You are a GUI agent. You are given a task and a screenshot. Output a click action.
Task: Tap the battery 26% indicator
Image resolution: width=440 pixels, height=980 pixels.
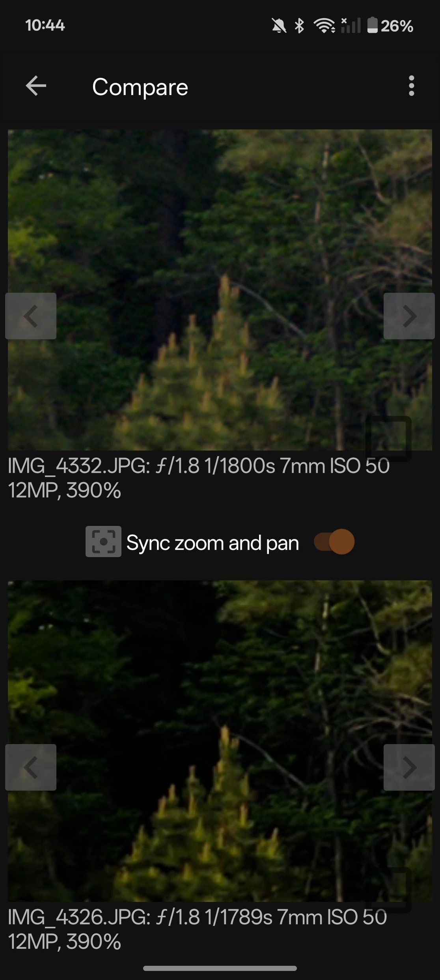(x=390, y=26)
